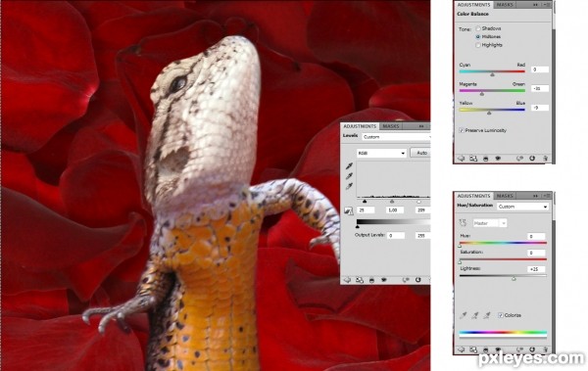Toggle Preserve Luminosity checkbox
The width and height of the screenshot is (588, 371).
[x=462, y=130]
